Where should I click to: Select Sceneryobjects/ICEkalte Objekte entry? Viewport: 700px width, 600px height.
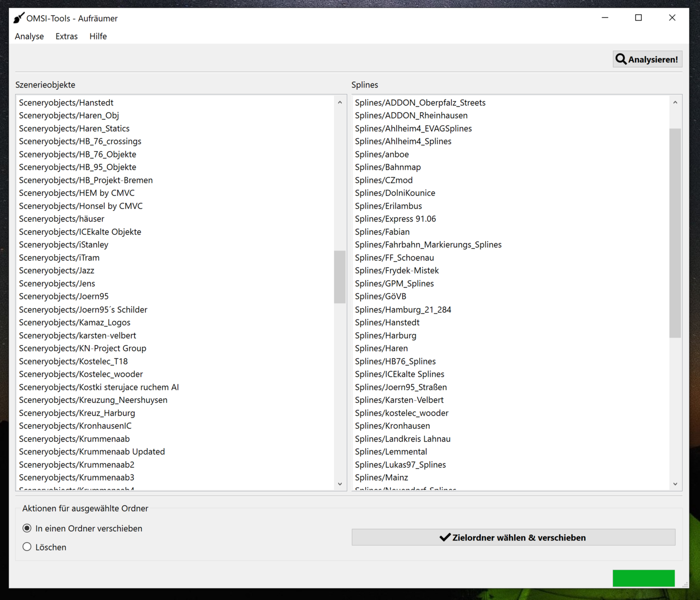click(x=80, y=231)
